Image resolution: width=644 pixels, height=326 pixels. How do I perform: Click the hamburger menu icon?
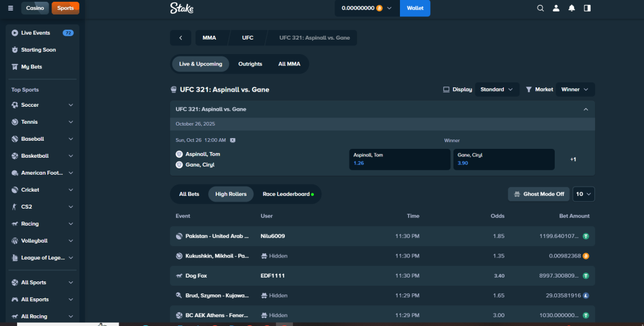point(10,8)
